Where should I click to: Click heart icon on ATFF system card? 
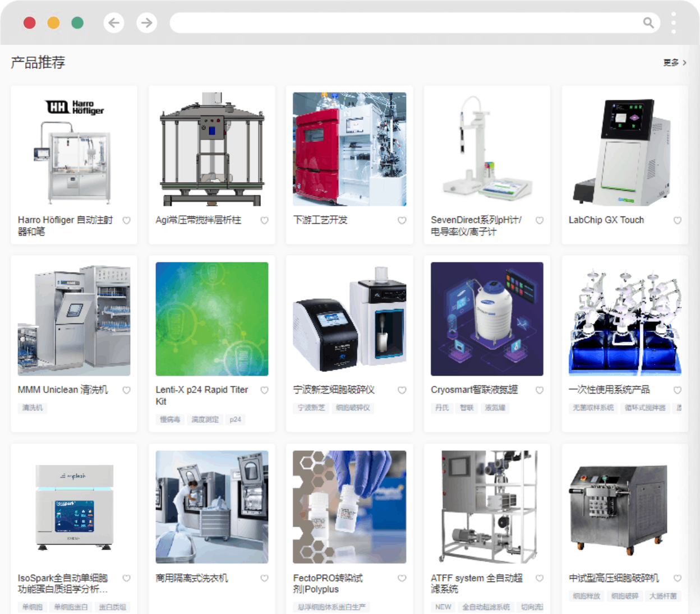pyautogui.click(x=540, y=578)
